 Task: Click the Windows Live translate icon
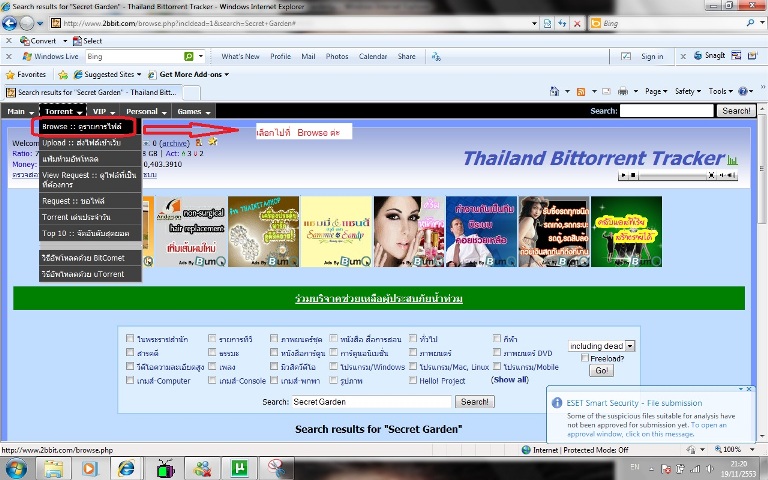click(436, 57)
